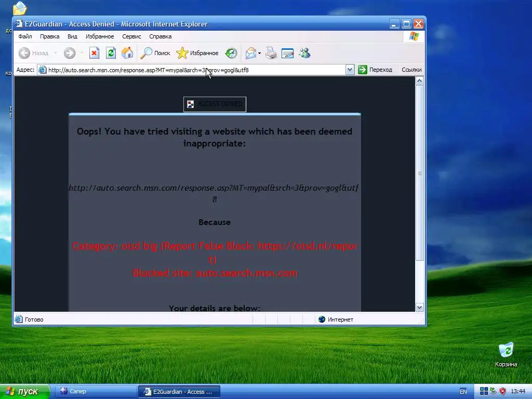The width and height of the screenshot is (532, 399).
Task: Click network connection tray icon
Action: point(494,391)
